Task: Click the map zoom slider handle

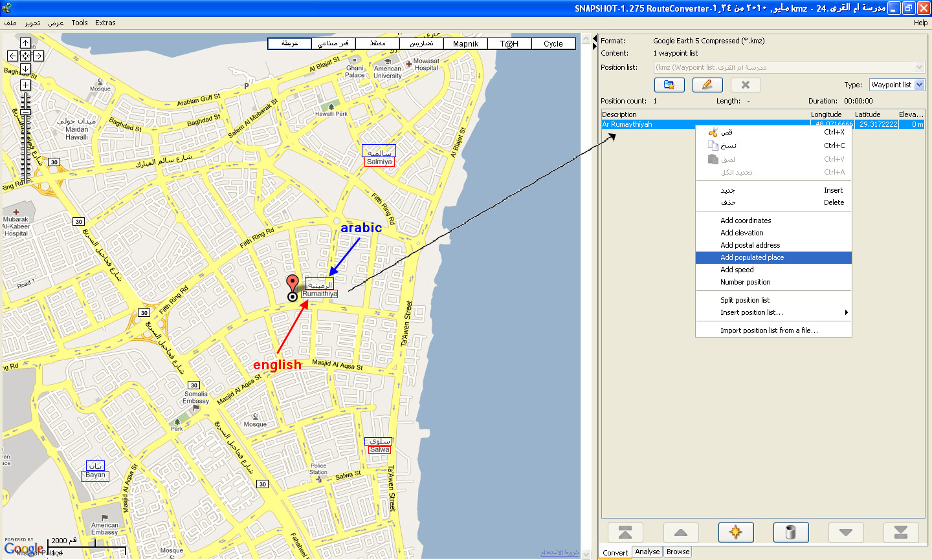Action: 25,113
